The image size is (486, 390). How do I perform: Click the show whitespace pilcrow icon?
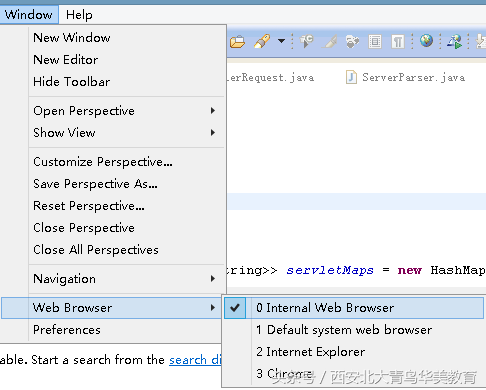pyautogui.click(x=398, y=42)
